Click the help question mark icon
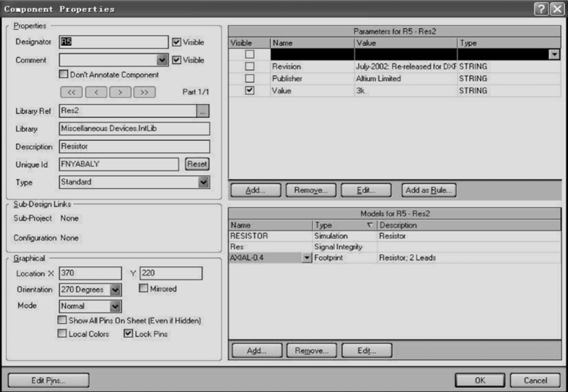Screen dimensions: 568x392 pyautogui.click(x=541, y=9)
